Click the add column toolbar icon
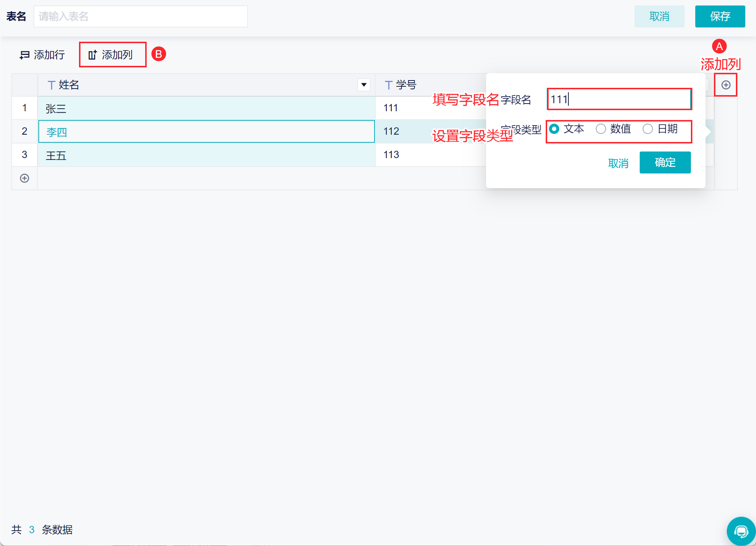This screenshot has height=546, width=756. 93,55
